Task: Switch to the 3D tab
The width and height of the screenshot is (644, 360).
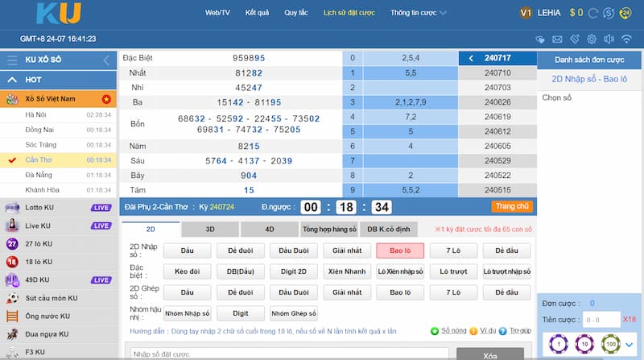Action: tap(210, 230)
